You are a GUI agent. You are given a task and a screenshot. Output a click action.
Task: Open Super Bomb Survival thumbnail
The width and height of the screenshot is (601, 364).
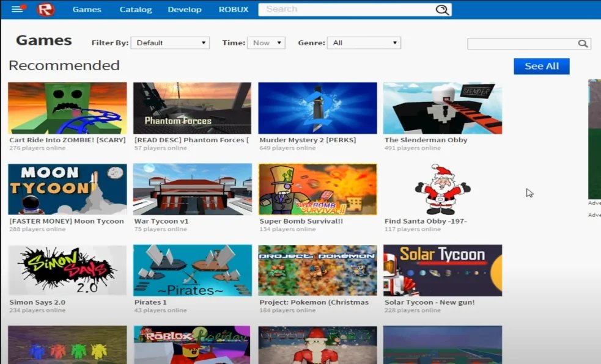click(318, 189)
